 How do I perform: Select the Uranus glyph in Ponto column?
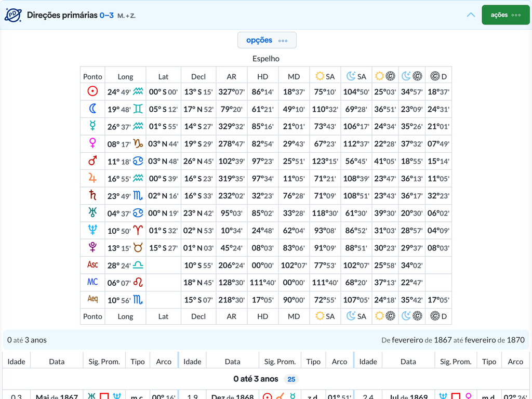tap(92, 212)
